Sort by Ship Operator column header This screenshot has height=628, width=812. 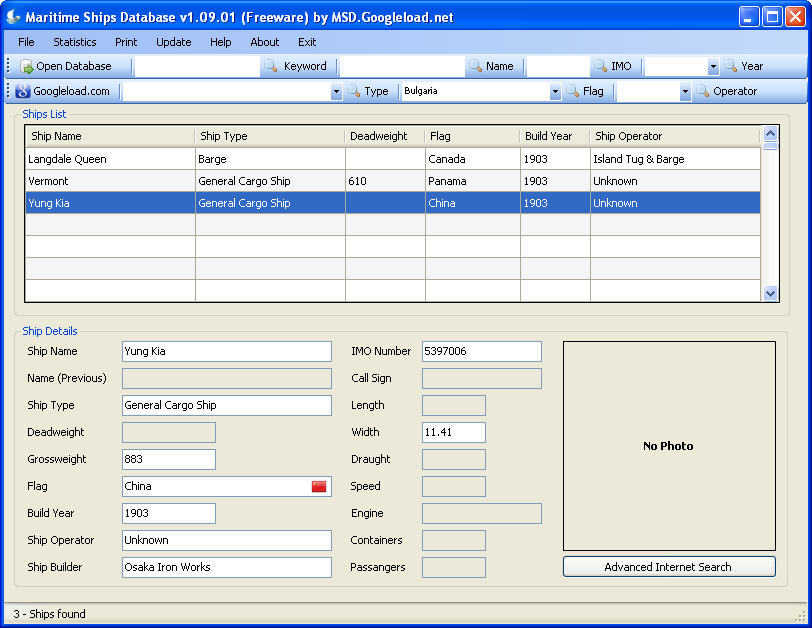click(675, 136)
